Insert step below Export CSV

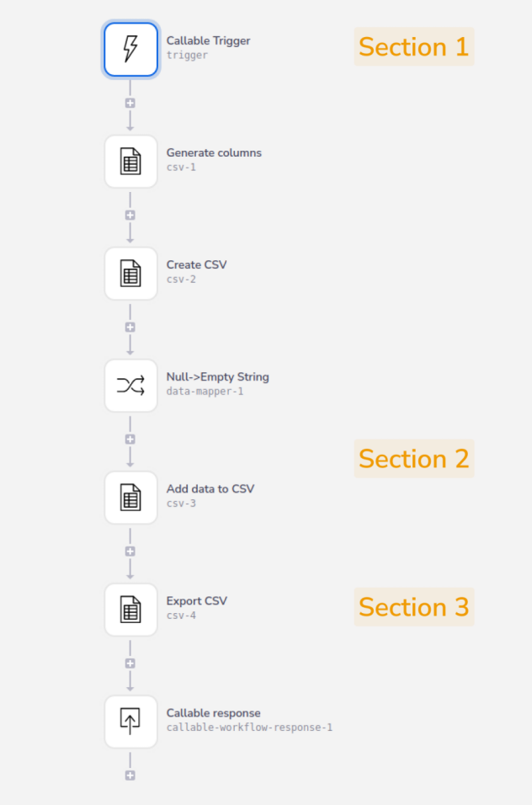coord(130,664)
